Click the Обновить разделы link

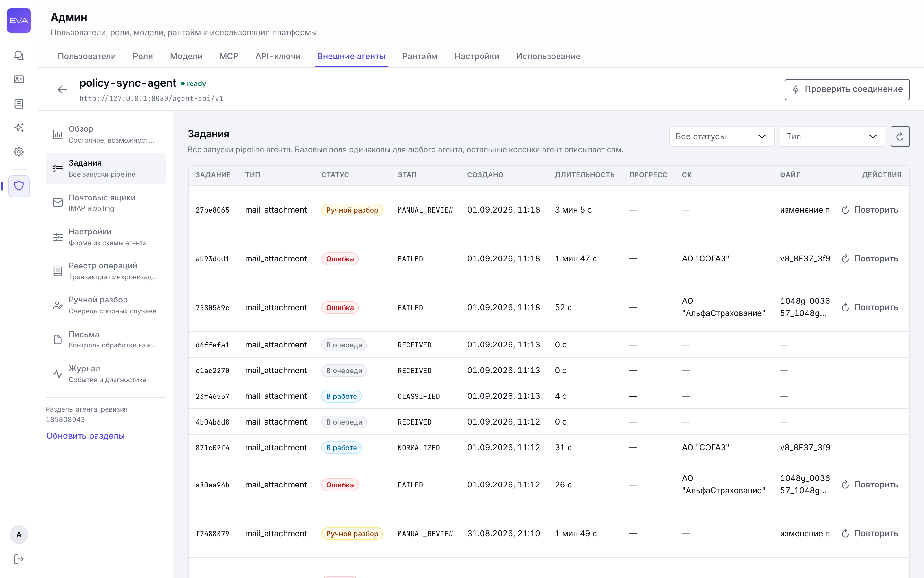[85, 435]
